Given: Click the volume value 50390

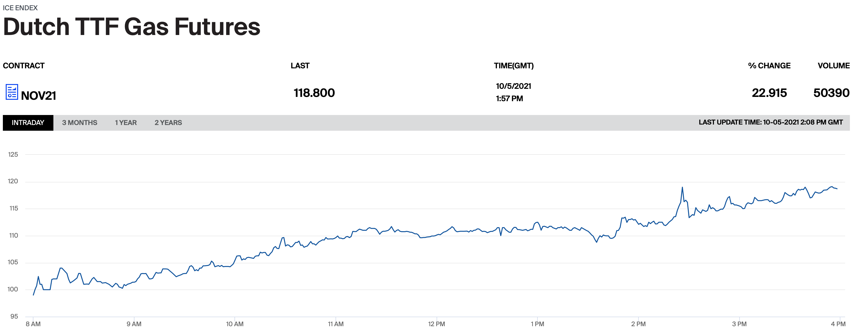Looking at the screenshot, I should [x=831, y=93].
